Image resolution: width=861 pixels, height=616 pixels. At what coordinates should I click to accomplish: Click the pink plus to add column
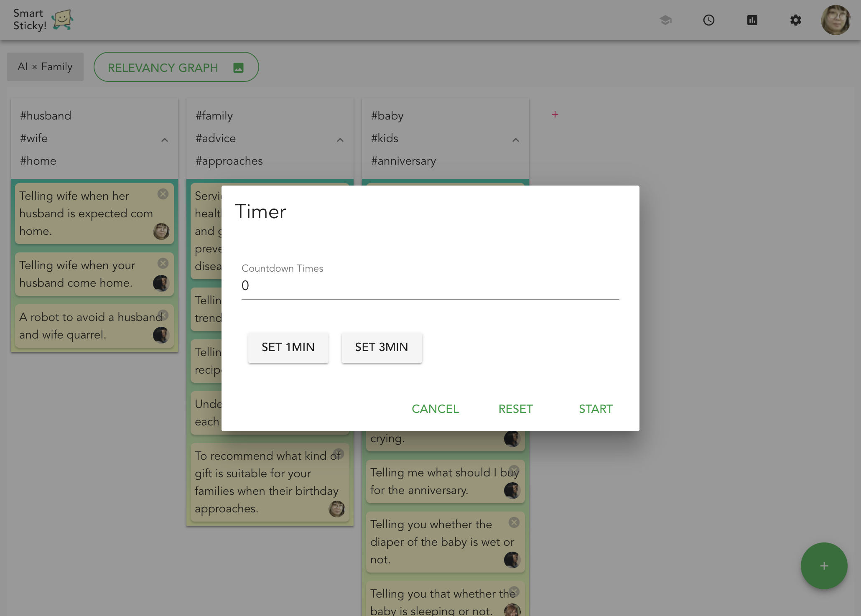(555, 115)
